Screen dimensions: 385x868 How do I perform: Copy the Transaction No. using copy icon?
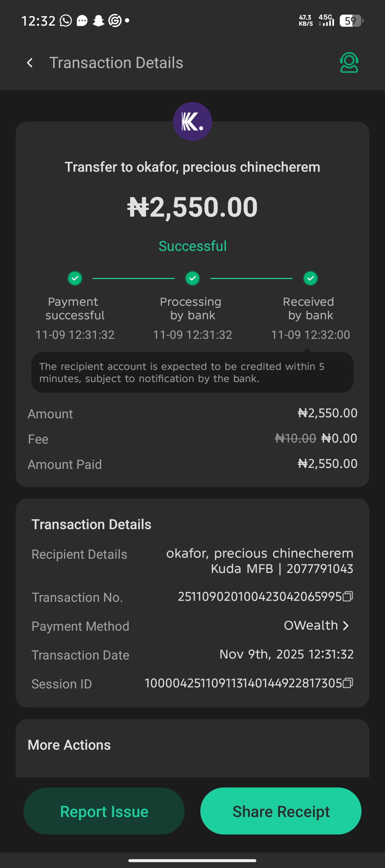click(348, 596)
